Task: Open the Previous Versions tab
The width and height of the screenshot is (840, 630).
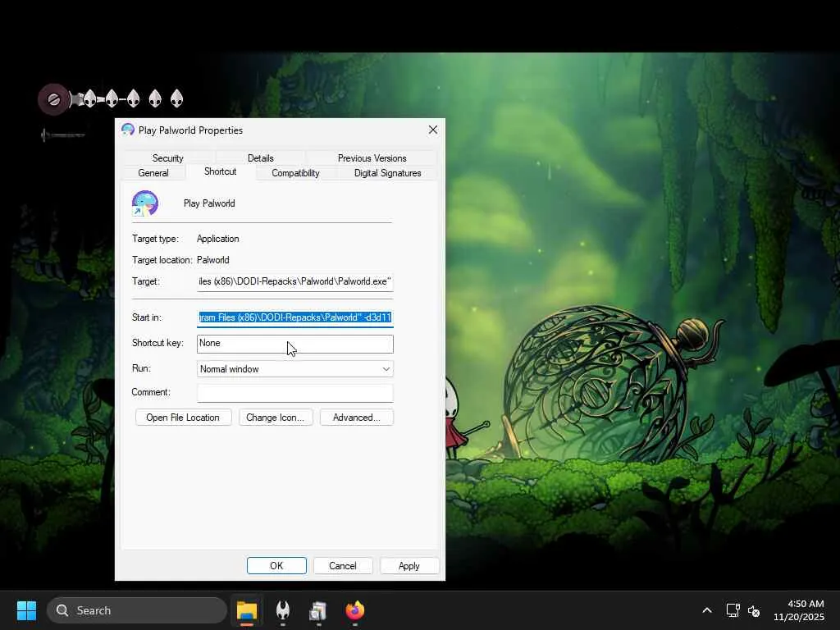Action: pyautogui.click(x=372, y=158)
